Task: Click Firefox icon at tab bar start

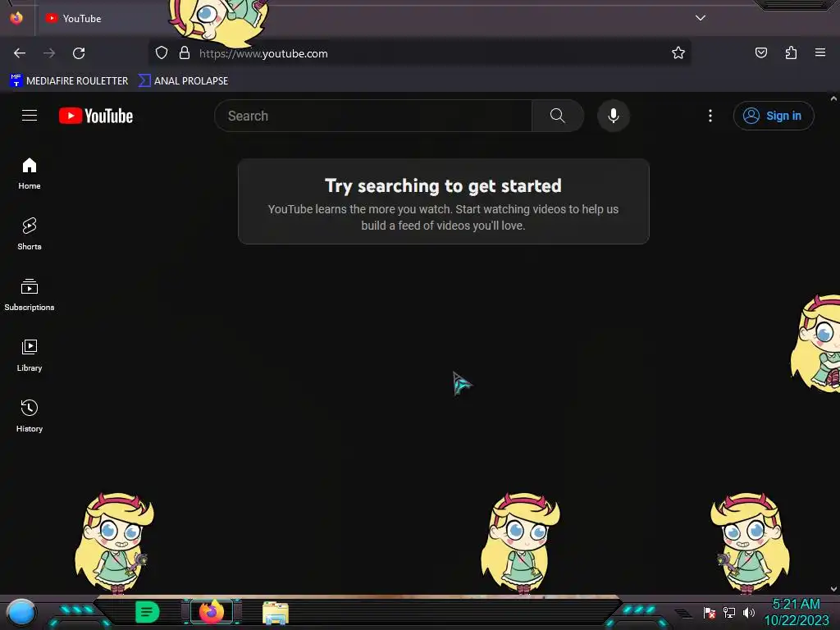Action: [16, 18]
